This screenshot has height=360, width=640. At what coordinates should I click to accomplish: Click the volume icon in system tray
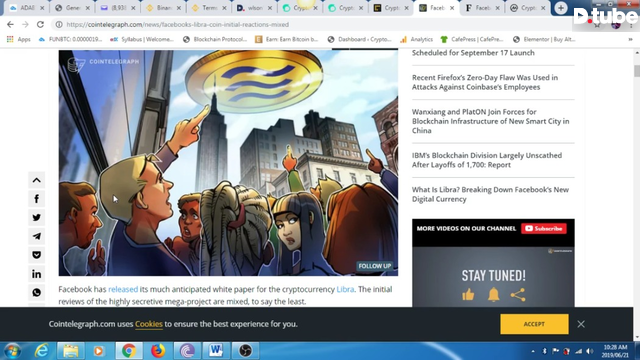point(589,351)
